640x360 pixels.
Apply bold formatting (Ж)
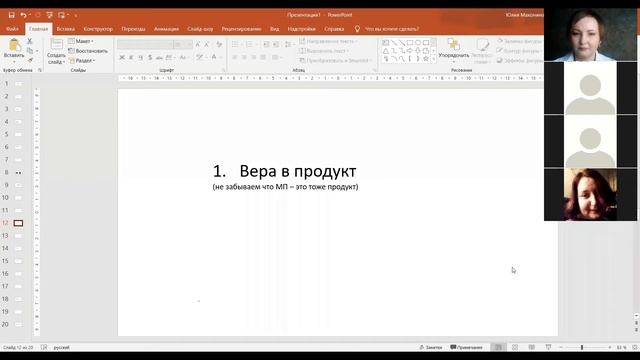122,58
